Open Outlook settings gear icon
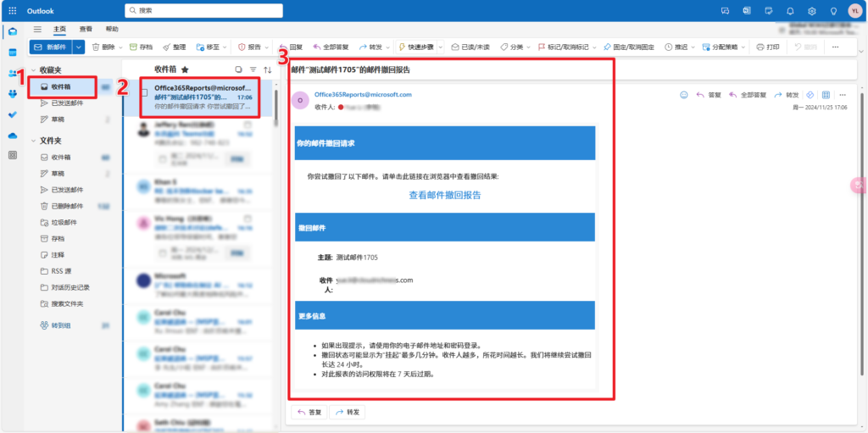 pyautogui.click(x=811, y=11)
